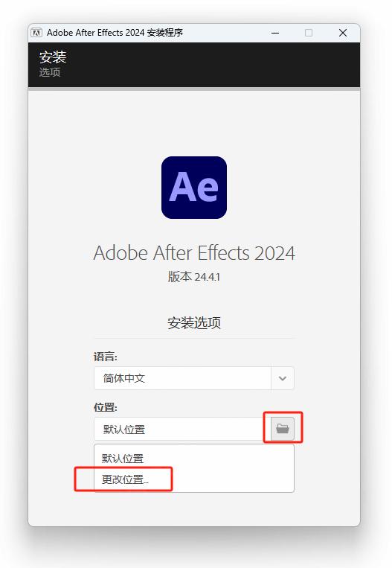This screenshot has width=392, height=568.
Task: Click the 安装 header title
Action: tap(53, 57)
